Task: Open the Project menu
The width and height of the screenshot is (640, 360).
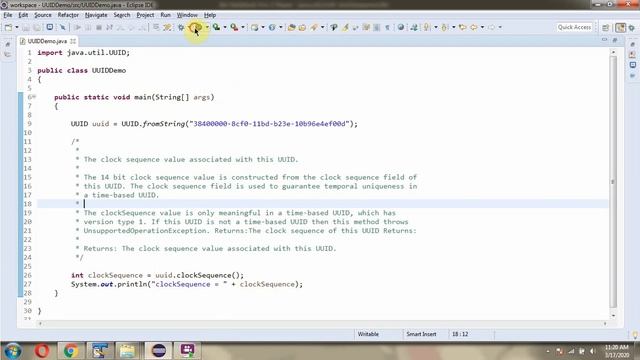Action: click(145, 15)
